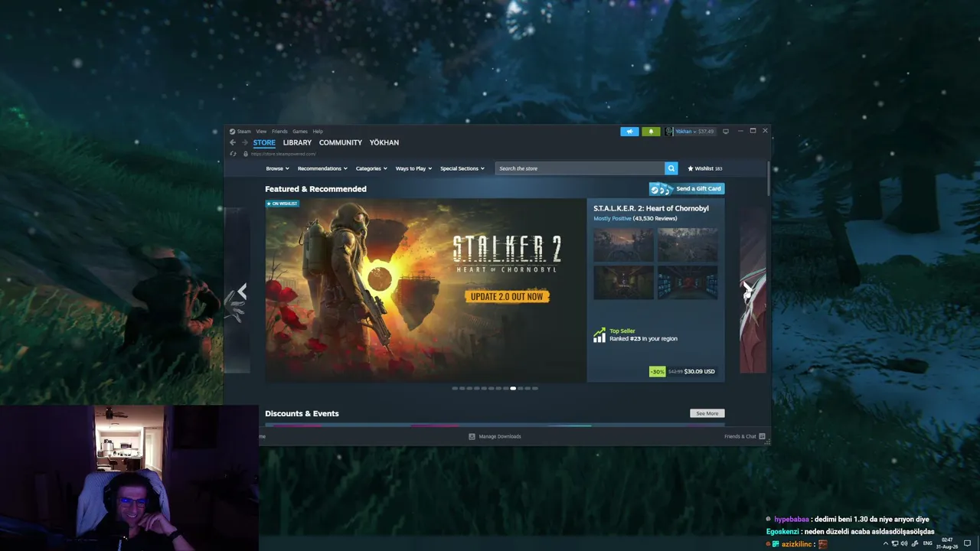Click the Steam logo in the title bar
This screenshot has height=551, width=980.
232,131
